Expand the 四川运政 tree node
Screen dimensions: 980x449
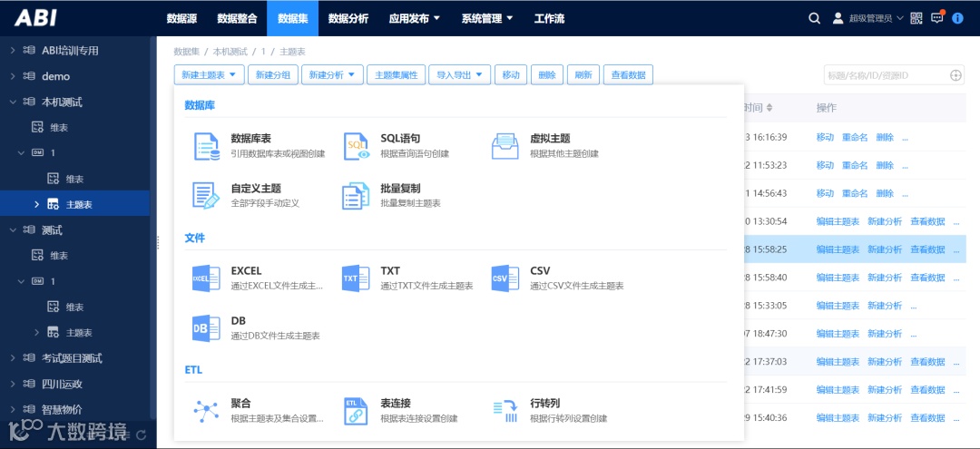pos(13,384)
